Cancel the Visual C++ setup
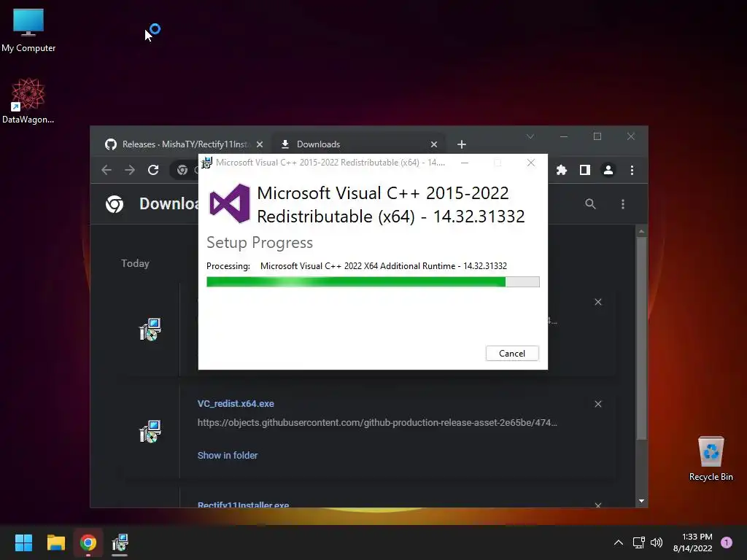 click(x=512, y=354)
